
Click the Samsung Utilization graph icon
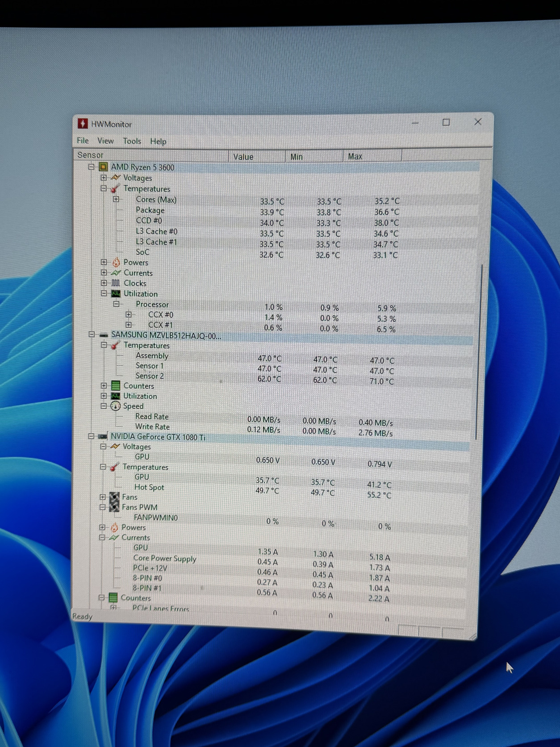tap(115, 396)
